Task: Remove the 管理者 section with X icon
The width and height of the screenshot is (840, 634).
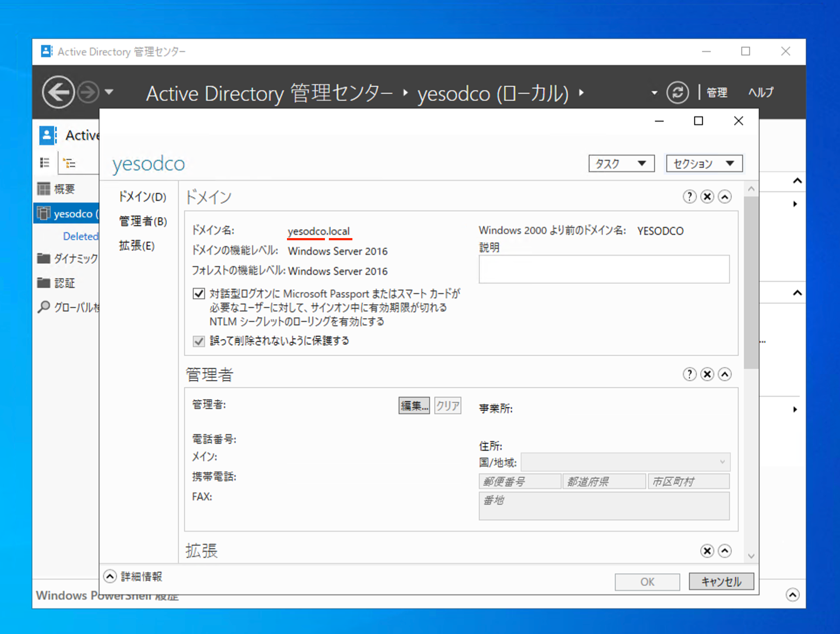Action: pyautogui.click(x=707, y=374)
